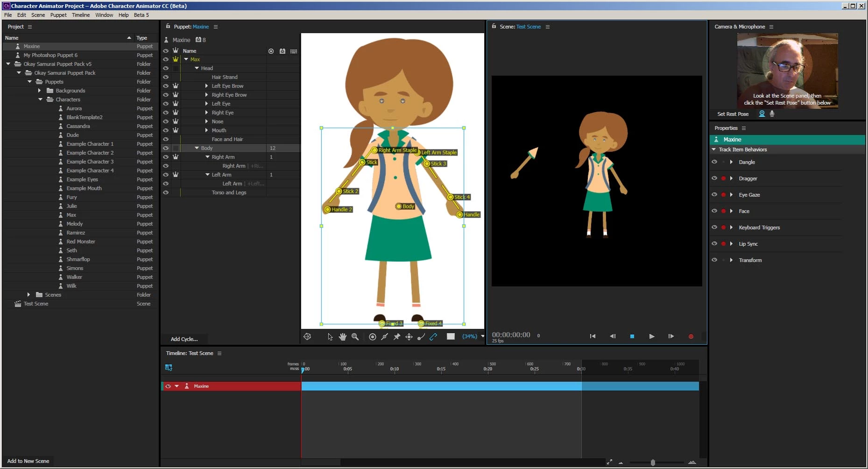Select the Dragger tool

pyautogui.click(x=409, y=337)
